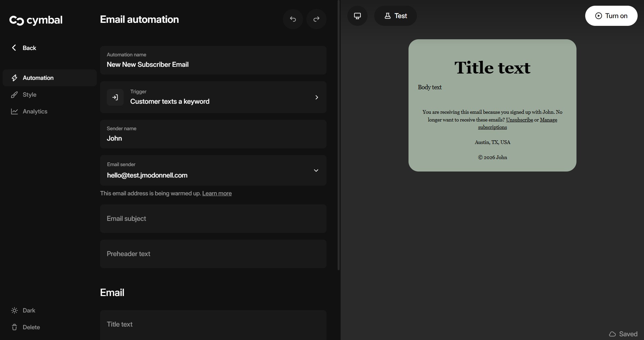
Task: Select the Automation sidebar item
Action: (x=38, y=78)
